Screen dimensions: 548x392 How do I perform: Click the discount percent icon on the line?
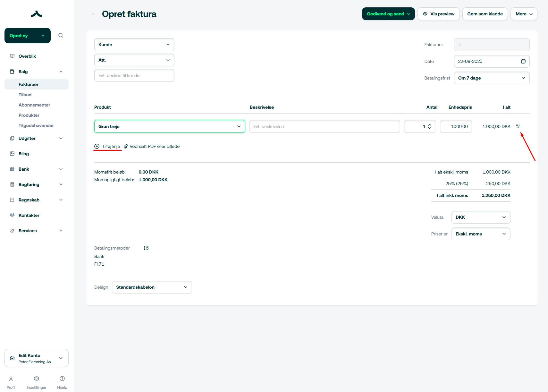click(x=518, y=126)
